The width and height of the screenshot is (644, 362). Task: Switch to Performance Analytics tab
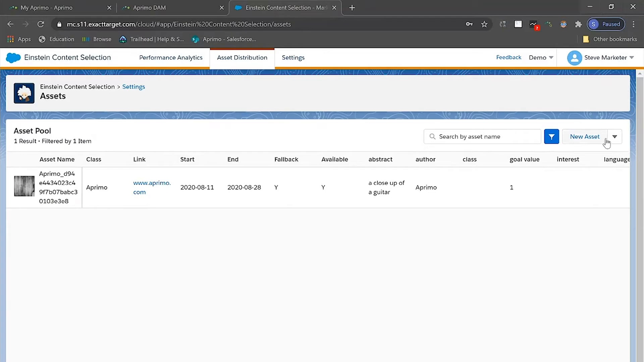pyautogui.click(x=171, y=58)
